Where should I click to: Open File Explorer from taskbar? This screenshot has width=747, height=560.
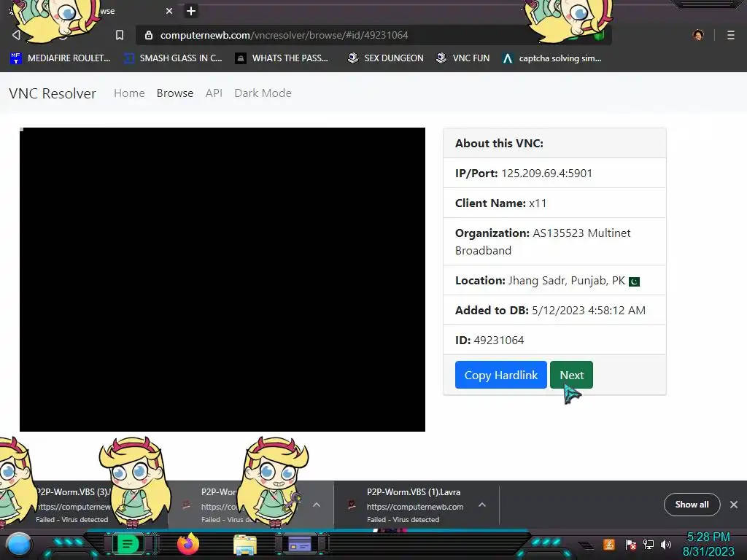pos(245,545)
